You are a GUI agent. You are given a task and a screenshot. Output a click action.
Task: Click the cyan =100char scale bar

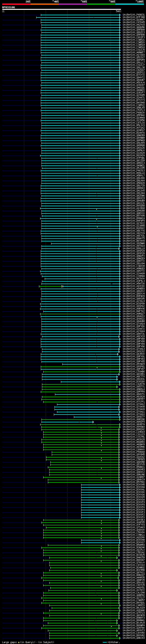coord(105,642)
